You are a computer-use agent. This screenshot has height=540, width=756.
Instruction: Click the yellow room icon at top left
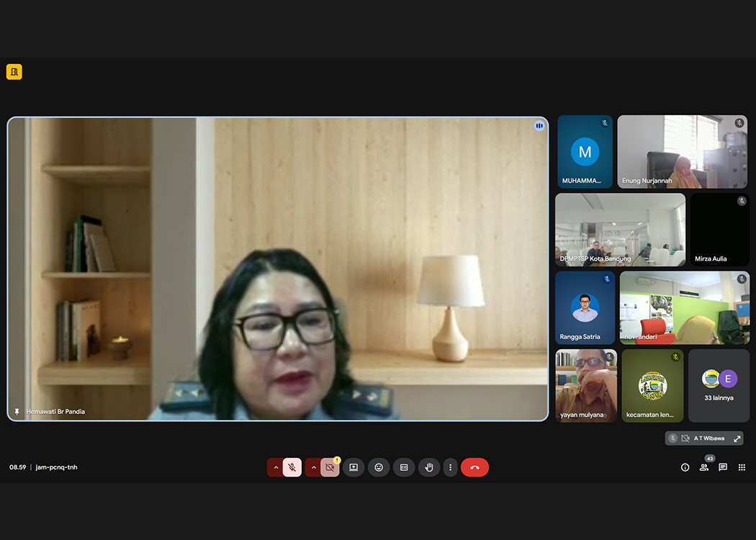pyautogui.click(x=14, y=72)
